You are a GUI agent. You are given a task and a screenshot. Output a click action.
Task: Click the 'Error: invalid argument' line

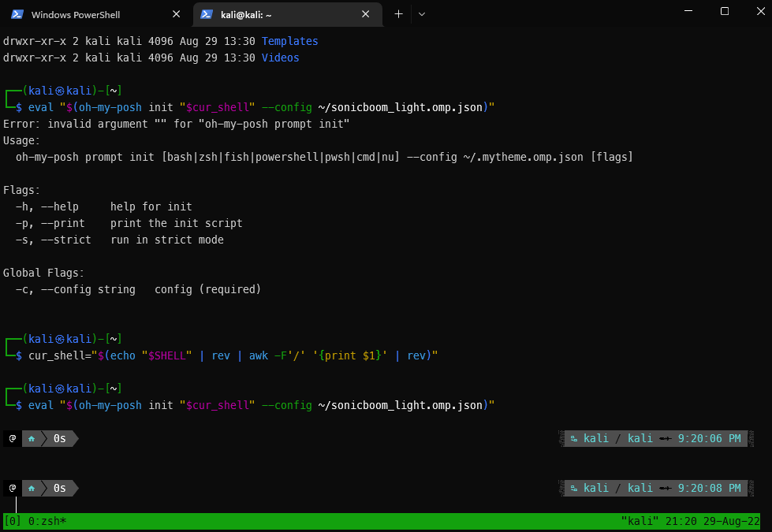click(177, 124)
